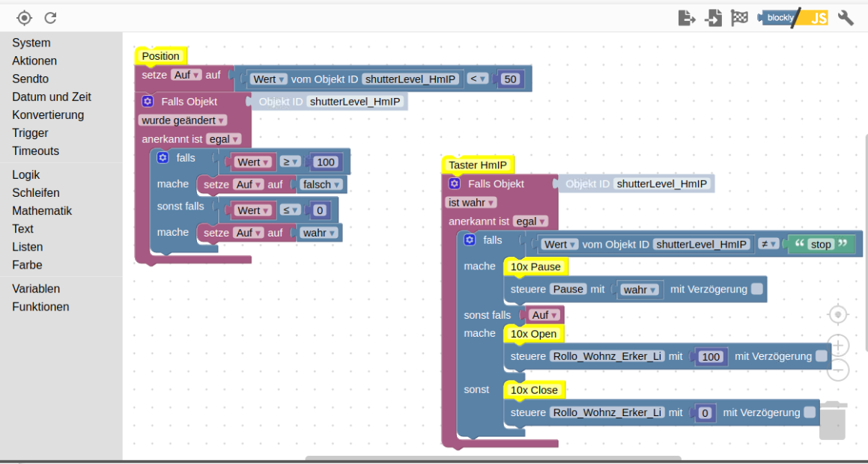Open gear on Taster HmIP 'Falls Objekt' block
Screen dimensions: 868x464
point(455,183)
